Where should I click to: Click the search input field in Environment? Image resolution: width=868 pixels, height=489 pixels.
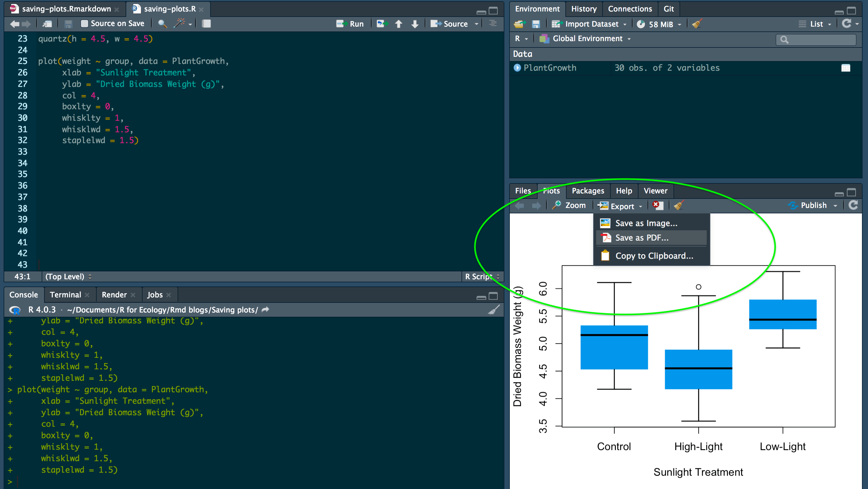coord(817,39)
